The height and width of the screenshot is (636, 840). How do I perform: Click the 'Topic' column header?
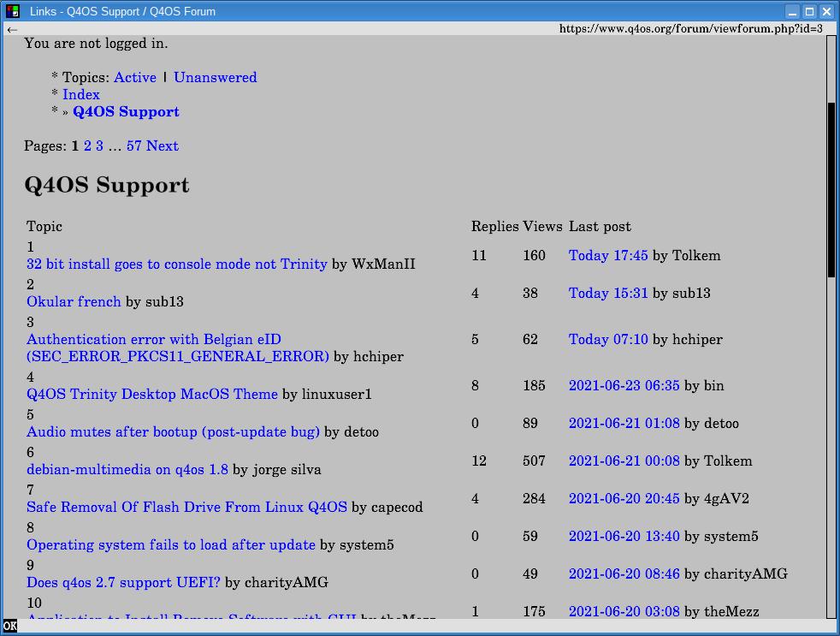tap(44, 226)
